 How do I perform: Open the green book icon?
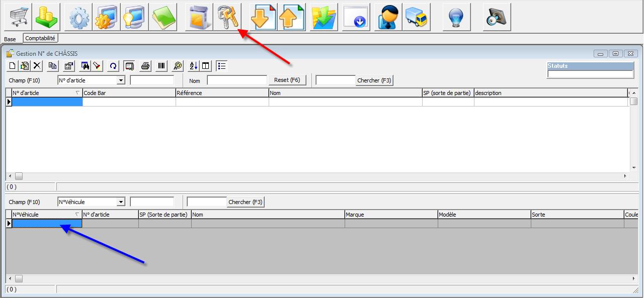[163, 17]
